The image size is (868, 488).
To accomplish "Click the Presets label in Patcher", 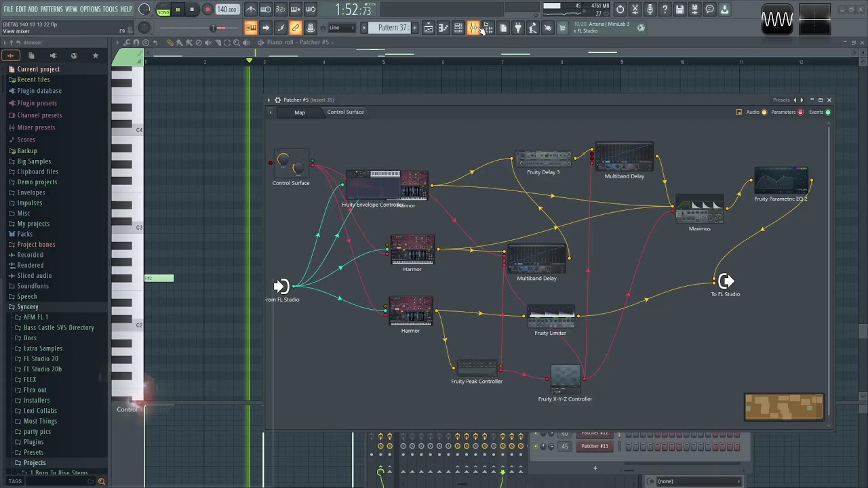I will point(781,100).
